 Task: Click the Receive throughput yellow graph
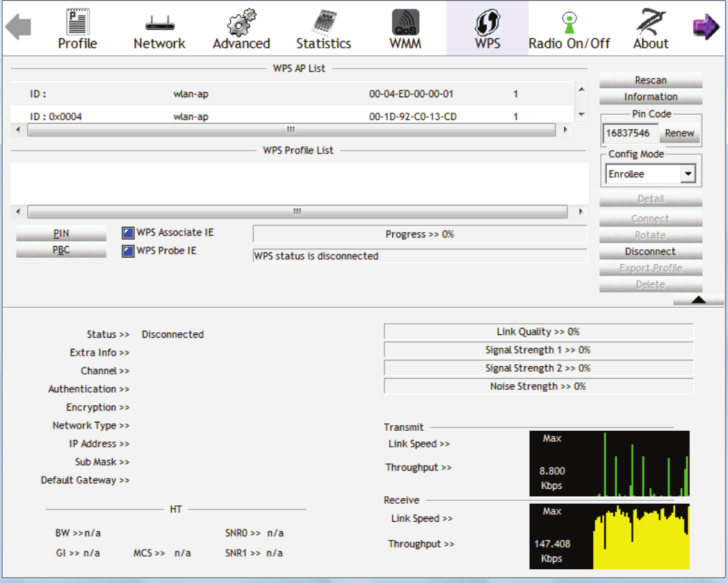point(609,536)
